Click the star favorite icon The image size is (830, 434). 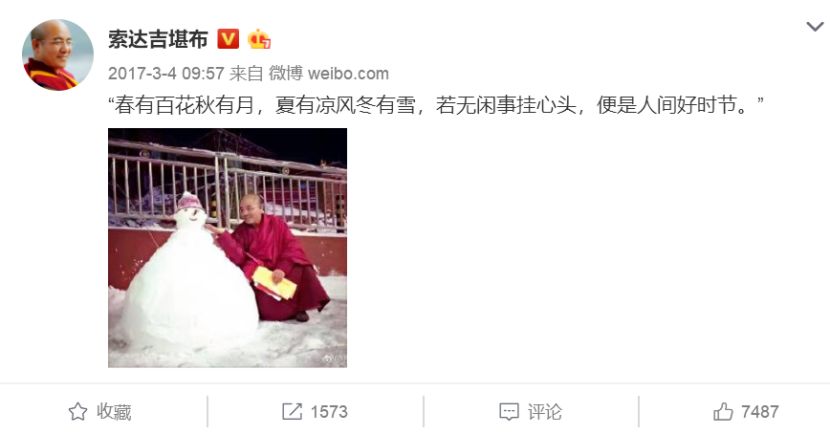pos(78,411)
